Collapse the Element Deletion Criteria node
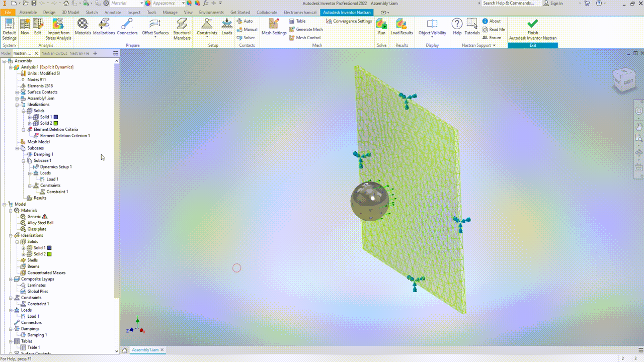This screenshot has width=644, height=362. click(x=23, y=130)
